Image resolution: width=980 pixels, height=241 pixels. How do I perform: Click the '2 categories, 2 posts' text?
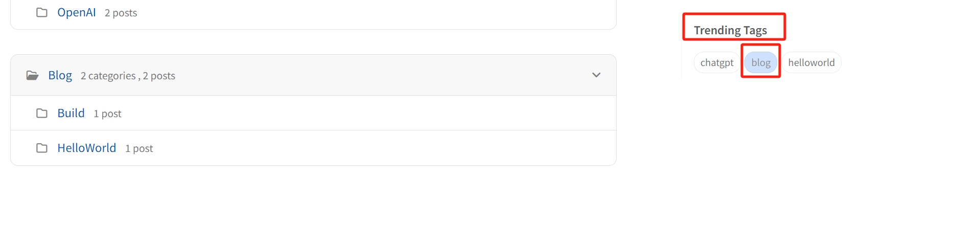[x=128, y=76]
